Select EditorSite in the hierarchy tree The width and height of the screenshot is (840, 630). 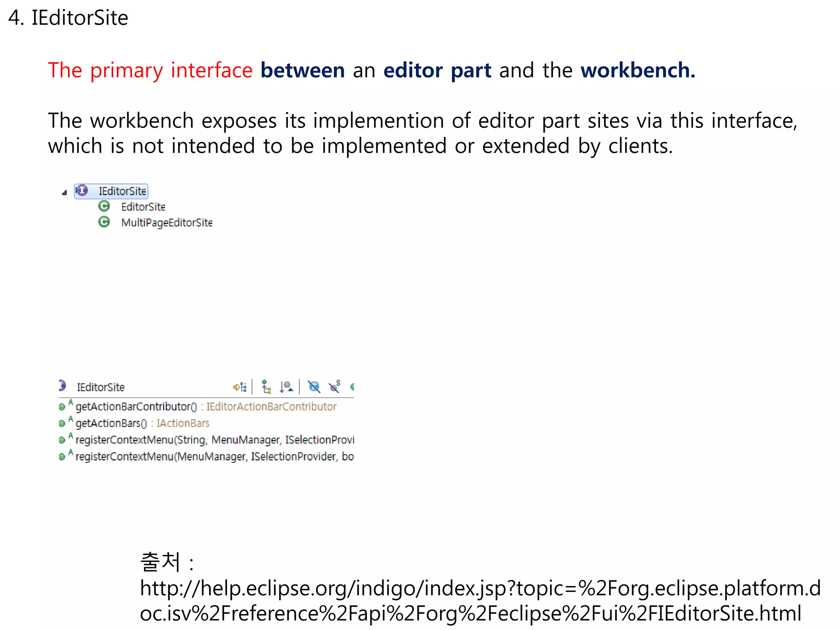(x=143, y=207)
